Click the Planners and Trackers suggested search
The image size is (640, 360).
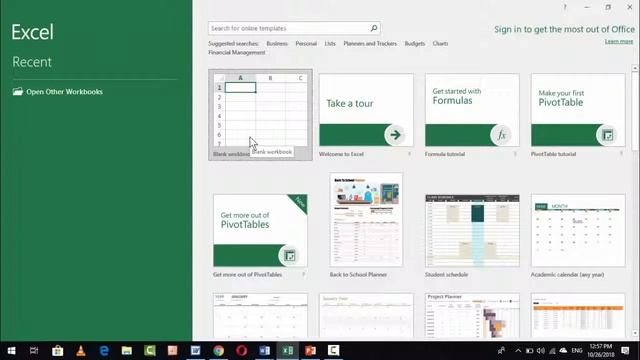(x=370, y=43)
